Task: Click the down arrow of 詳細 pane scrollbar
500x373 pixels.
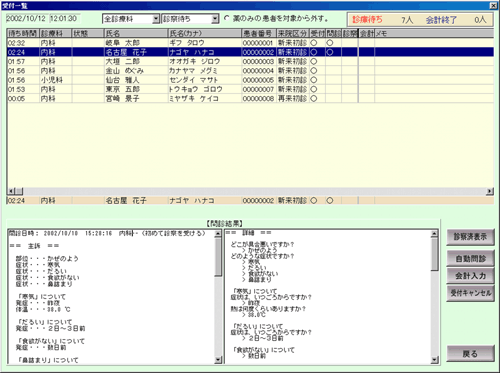Action: pos(434,360)
